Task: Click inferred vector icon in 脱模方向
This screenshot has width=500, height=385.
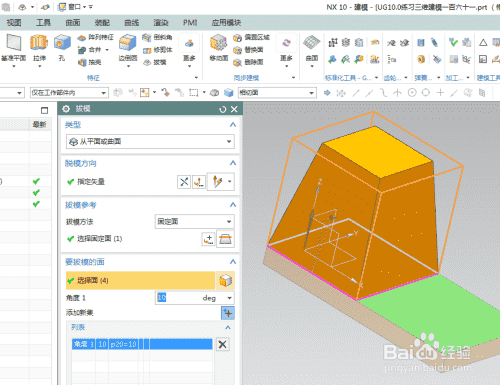Action: (x=217, y=182)
